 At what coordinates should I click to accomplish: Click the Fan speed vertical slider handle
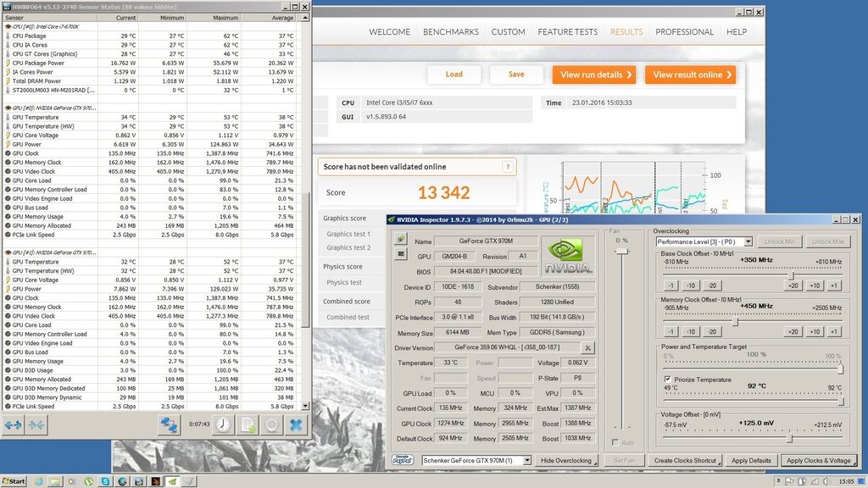click(622, 252)
